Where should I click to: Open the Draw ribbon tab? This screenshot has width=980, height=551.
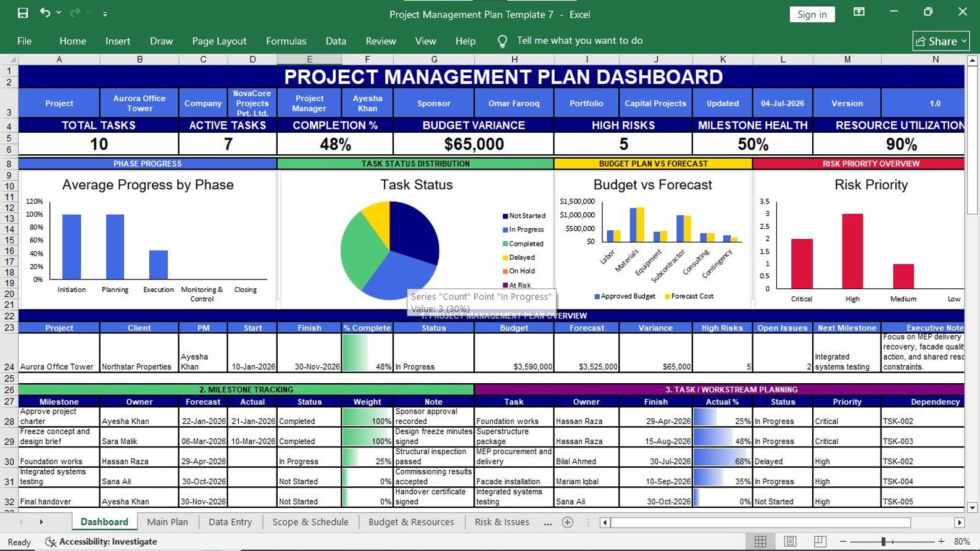pyautogui.click(x=161, y=41)
